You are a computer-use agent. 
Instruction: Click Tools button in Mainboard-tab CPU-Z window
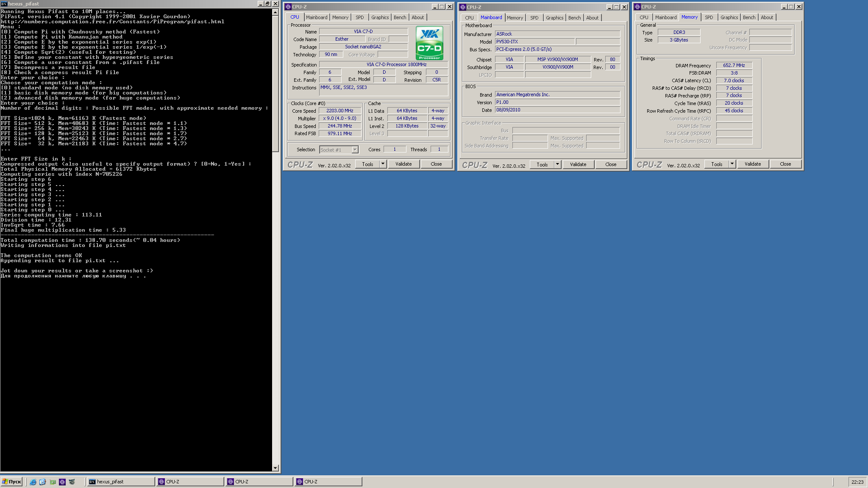[542, 164]
